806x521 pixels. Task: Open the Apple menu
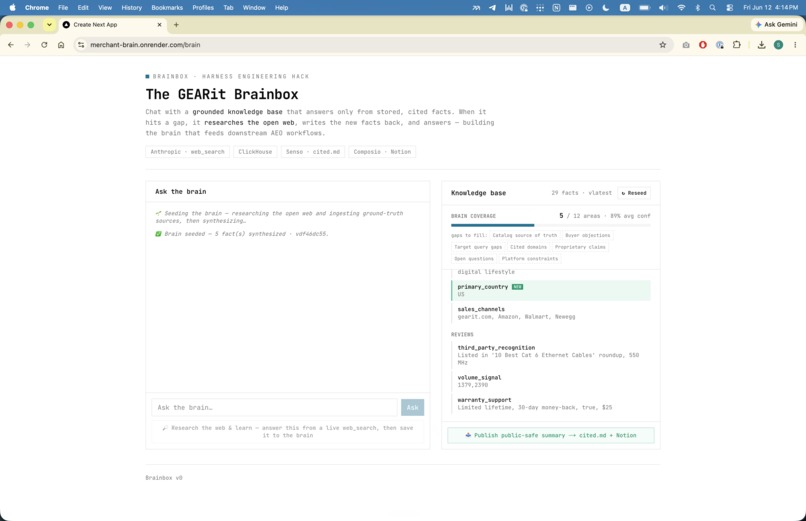click(x=12, y=8)
